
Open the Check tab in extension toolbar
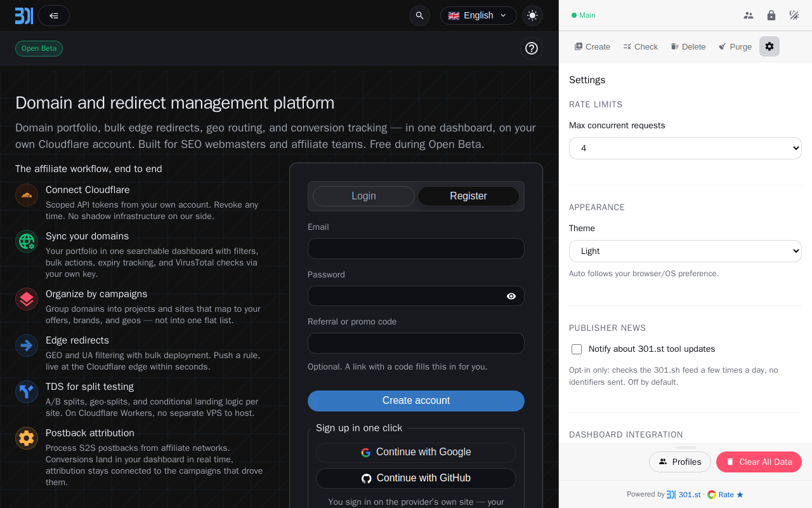(x=641, y=46)
